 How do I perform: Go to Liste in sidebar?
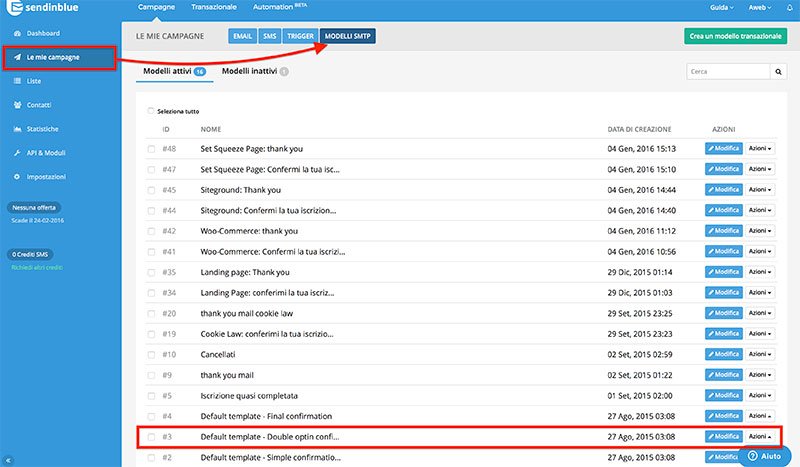(34, 81)
